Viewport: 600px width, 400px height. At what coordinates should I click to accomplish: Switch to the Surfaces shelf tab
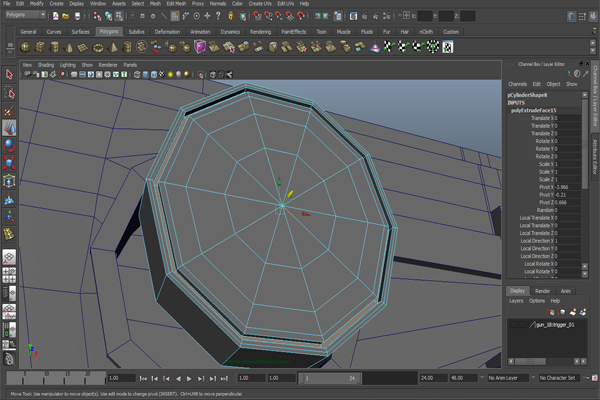(80, 32)
